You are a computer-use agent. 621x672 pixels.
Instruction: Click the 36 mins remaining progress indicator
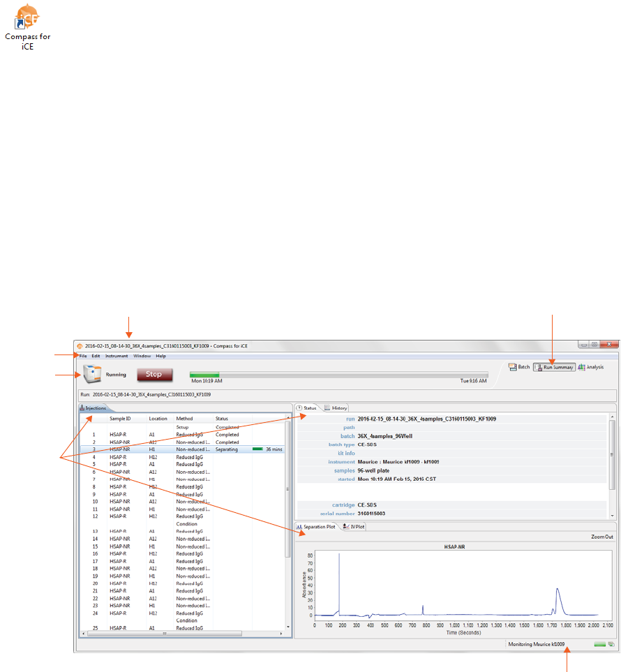pos(267,449)
